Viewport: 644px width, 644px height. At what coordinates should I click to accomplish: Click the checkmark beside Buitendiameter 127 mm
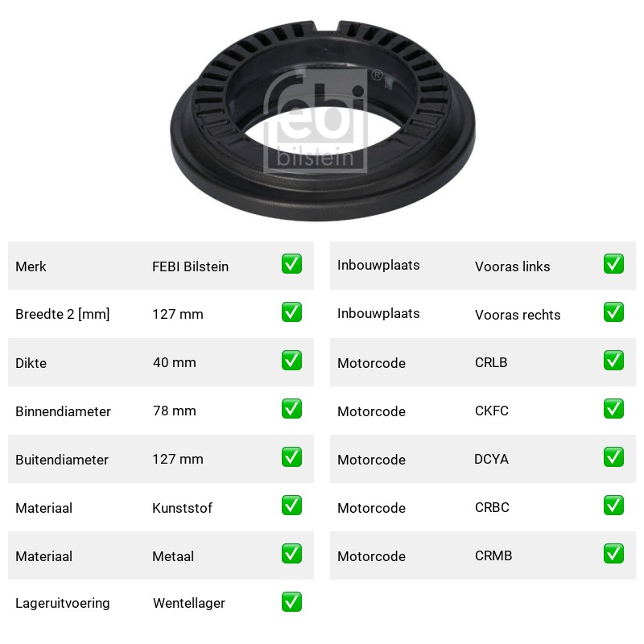291,457
